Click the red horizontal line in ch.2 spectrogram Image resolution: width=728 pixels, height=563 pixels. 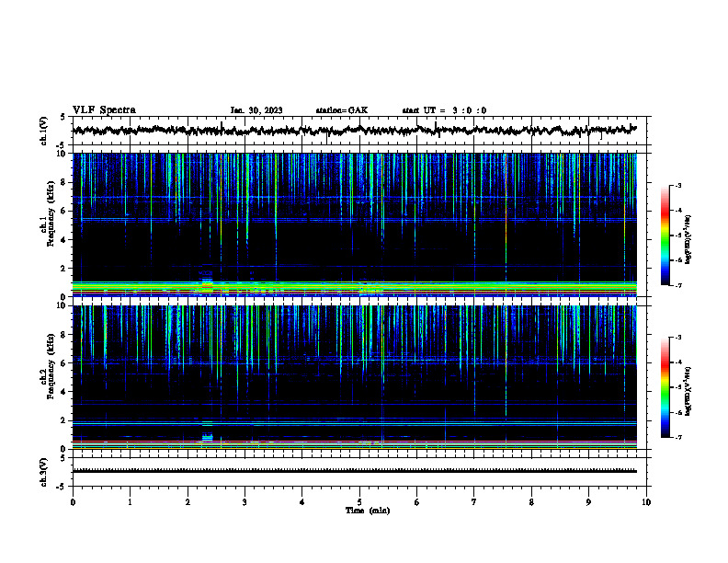pos(354,442)
